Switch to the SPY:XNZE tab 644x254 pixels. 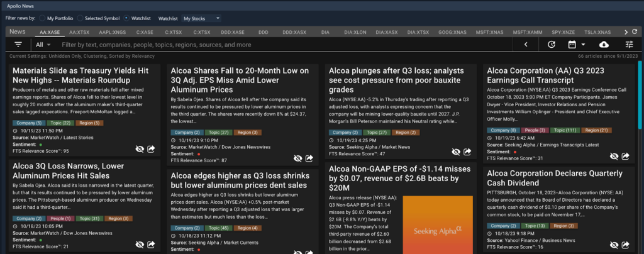563,32
